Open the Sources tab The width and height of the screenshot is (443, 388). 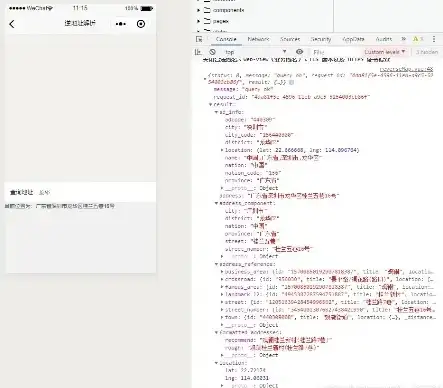(290, 39)
